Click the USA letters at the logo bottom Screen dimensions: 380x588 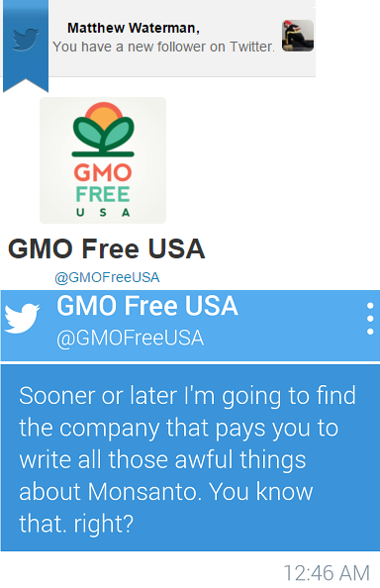(x=103, y=213)
